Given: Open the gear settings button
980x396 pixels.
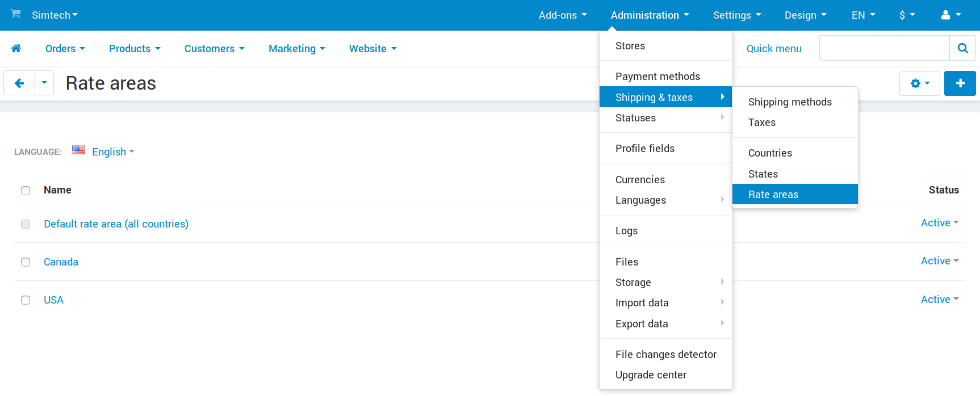Looking at the screenshot, I should 920,83.
